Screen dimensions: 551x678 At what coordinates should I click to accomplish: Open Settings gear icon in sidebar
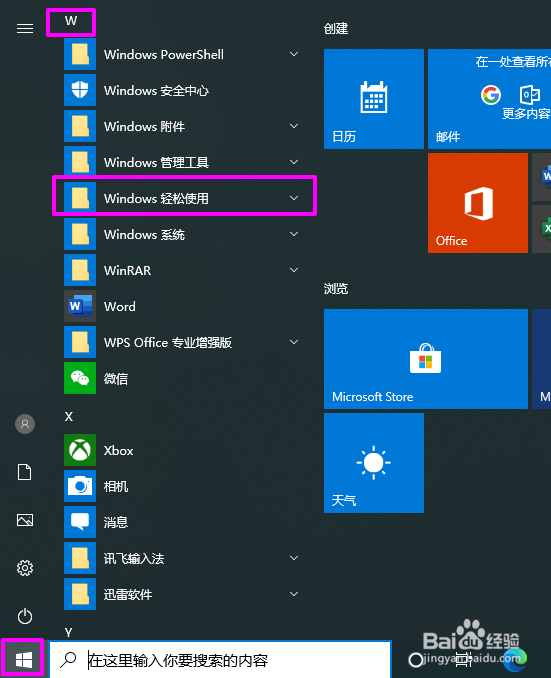25,568
